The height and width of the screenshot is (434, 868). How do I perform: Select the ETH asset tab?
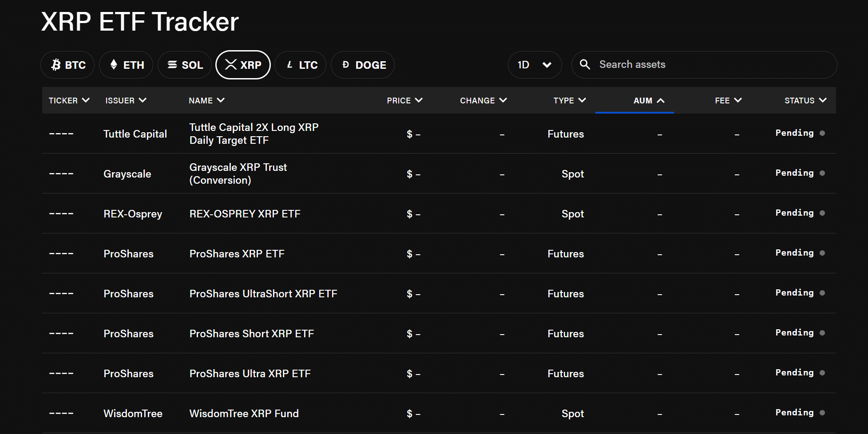[126, 65]
